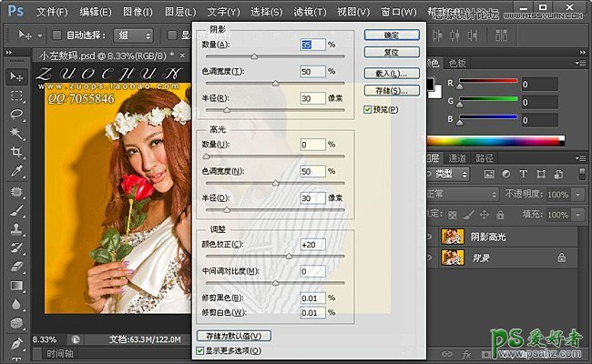592x364 pixels.
Task: Select the Eyedropper tool
Action: coord(15,172)
